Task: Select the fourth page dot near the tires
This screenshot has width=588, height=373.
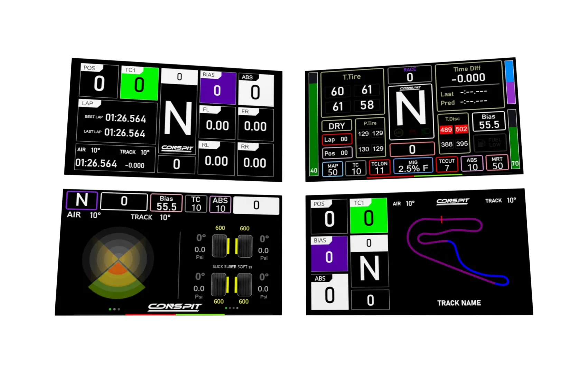Action: 237,308
